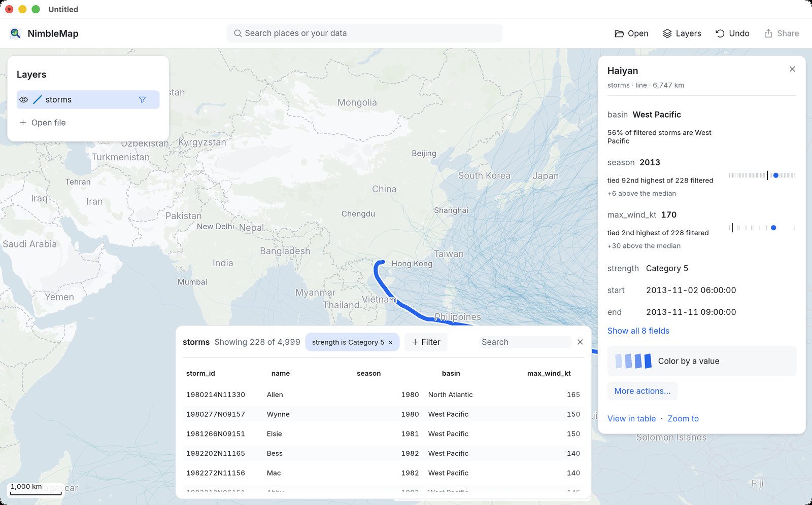Click the season distribution strip chart
Image resolution: width=812 pixels, height=505 pixels.
(762, 175)
